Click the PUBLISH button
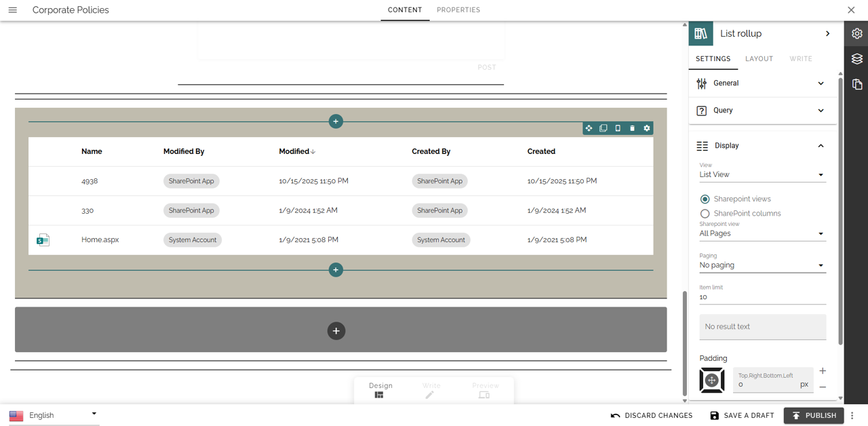The width and height of the screenshot is (868, 426). tap(814, 416)
